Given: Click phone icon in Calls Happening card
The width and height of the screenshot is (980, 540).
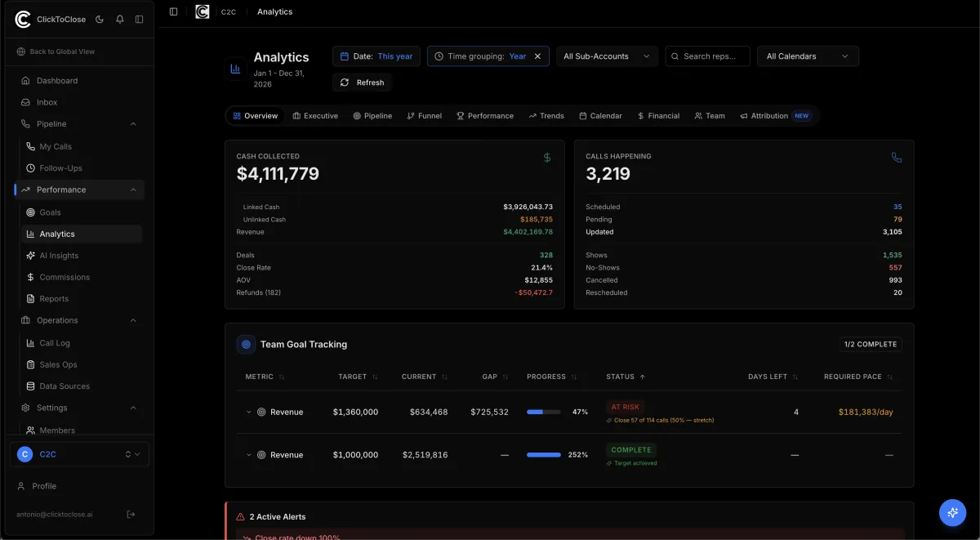Looking at the screenshot, I should click(897, 158).
